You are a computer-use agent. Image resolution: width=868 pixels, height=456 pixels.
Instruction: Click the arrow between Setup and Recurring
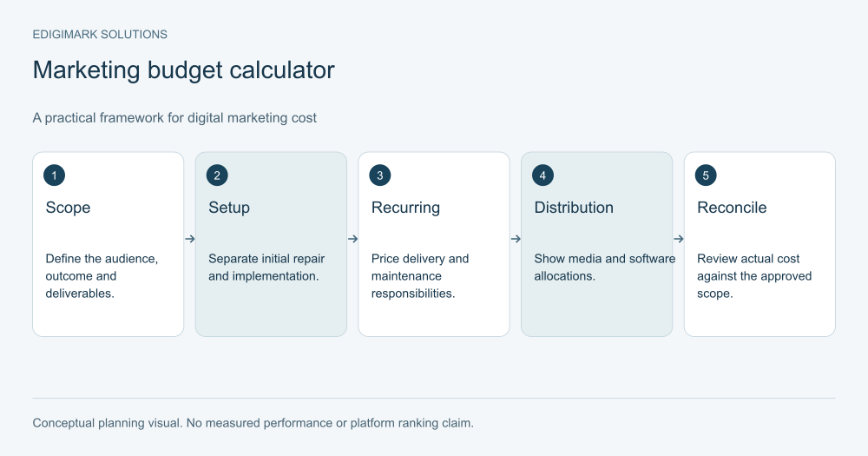tap(352, 239)
